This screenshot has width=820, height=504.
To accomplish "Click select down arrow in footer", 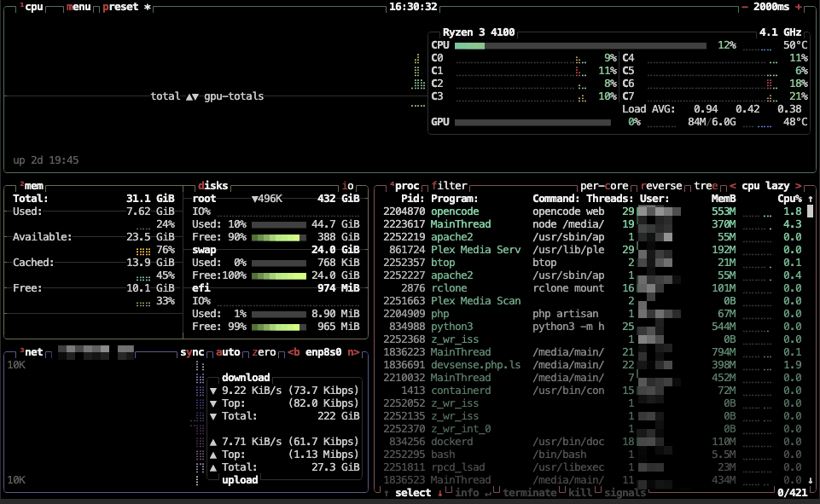I will click(439, 493).
